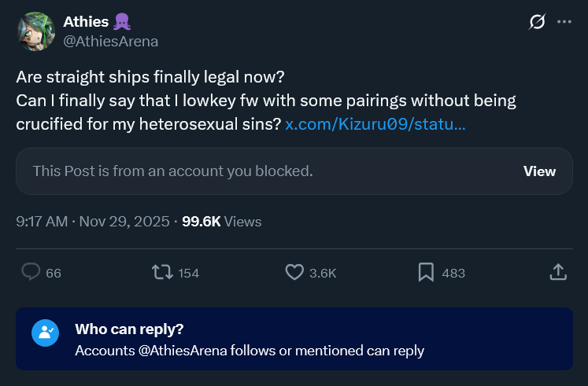This screenshot has width=588, height=386.
Task: Open Athies profile avatar picture
Action: [35, 31]
